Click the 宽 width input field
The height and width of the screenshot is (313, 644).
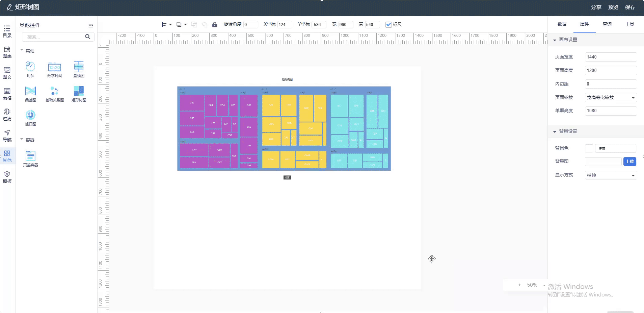[x=346, y=24]
